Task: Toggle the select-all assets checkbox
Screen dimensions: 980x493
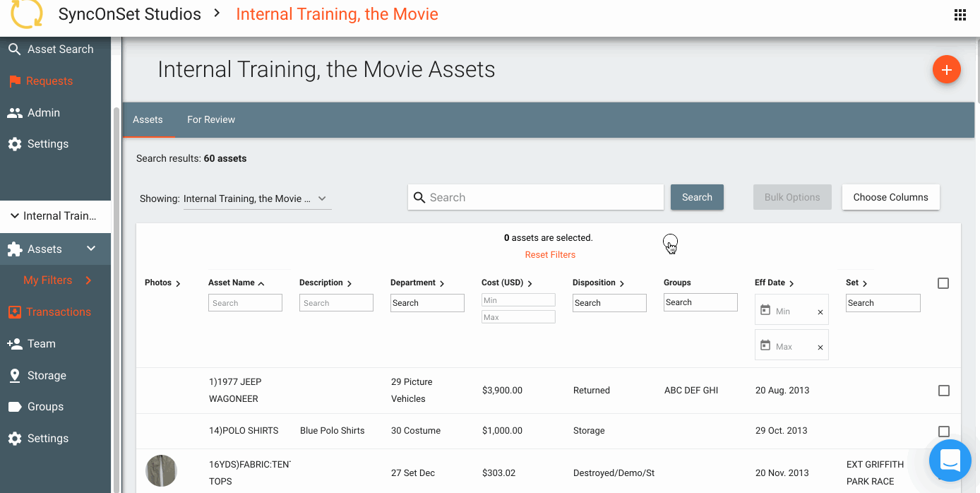Action: pos(943,283)
